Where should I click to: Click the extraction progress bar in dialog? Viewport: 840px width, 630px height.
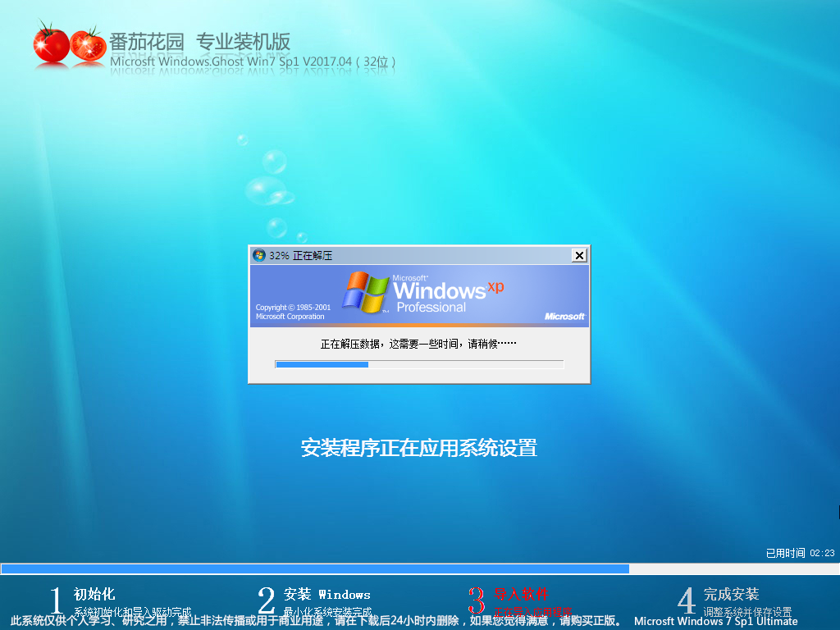(419, 364)
